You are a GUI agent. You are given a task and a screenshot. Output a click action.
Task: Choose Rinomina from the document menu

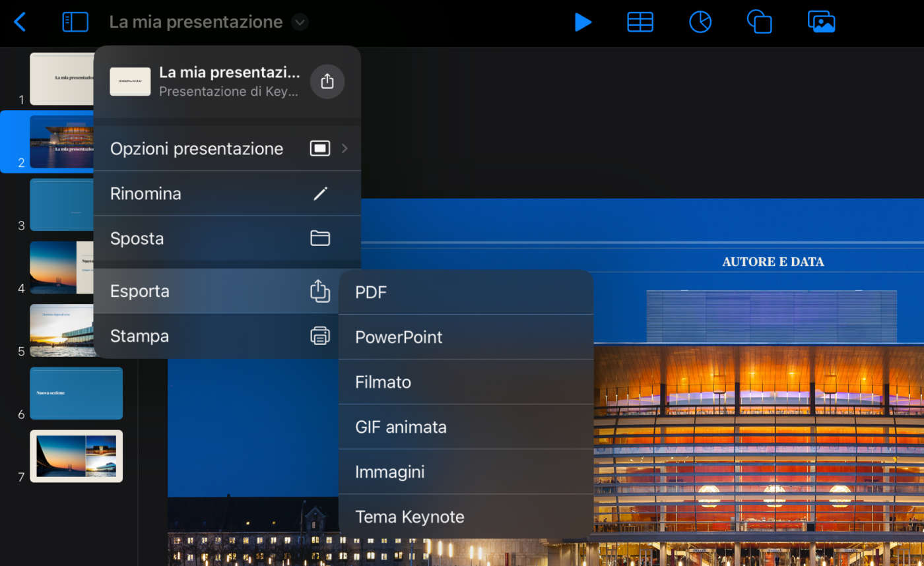coord(227,193)
